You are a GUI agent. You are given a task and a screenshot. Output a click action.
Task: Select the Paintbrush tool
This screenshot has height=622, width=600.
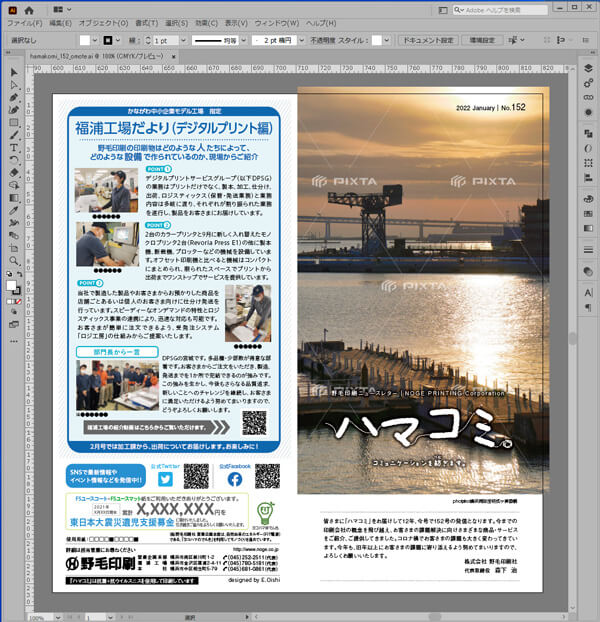click(14, 135)
